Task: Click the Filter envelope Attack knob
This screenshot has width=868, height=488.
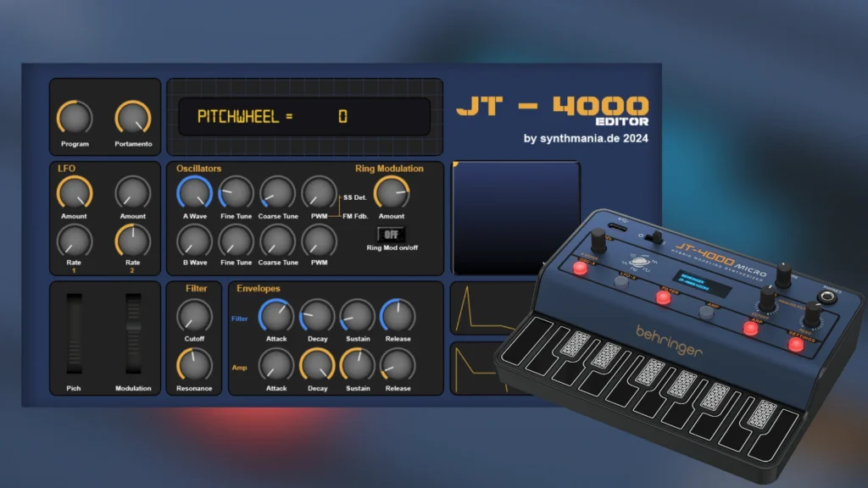Action: point(276,316)
